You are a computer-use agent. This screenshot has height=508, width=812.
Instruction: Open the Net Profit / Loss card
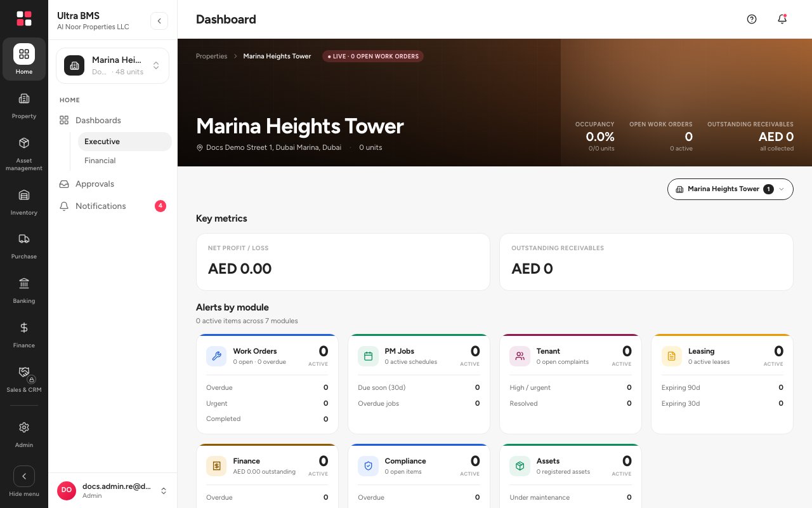pos(343,262)
